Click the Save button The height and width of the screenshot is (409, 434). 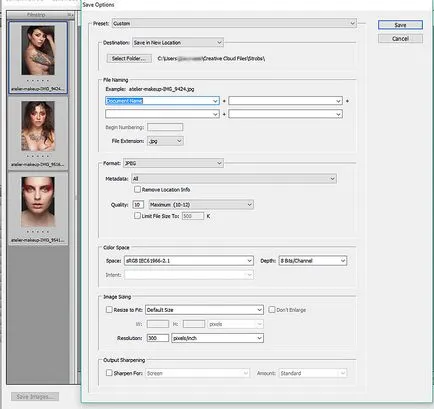point(400,25)
